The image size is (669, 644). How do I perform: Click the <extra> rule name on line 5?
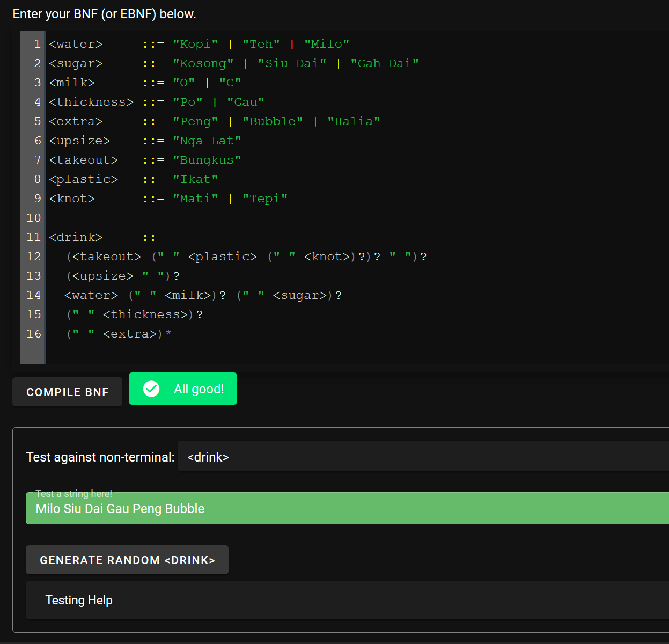[76, 121]
